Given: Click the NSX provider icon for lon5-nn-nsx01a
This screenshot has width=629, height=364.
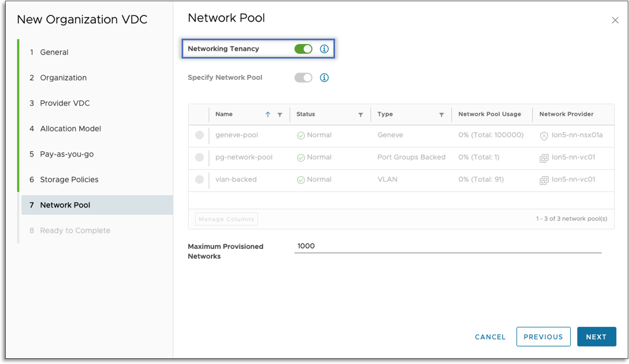Looking at the screenshot, I should click(544, 136).
